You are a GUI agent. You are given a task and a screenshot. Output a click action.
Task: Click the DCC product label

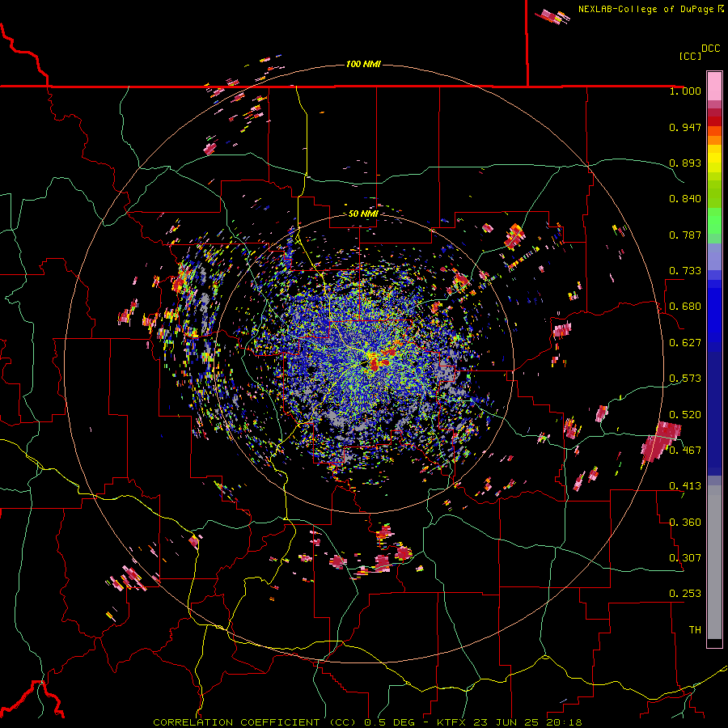click(x=710, y=49)
